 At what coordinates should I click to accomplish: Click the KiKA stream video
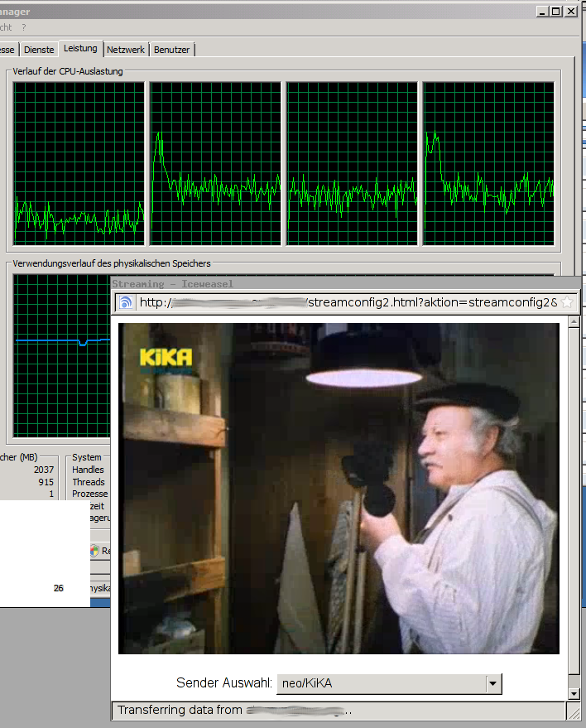point(339,489)
